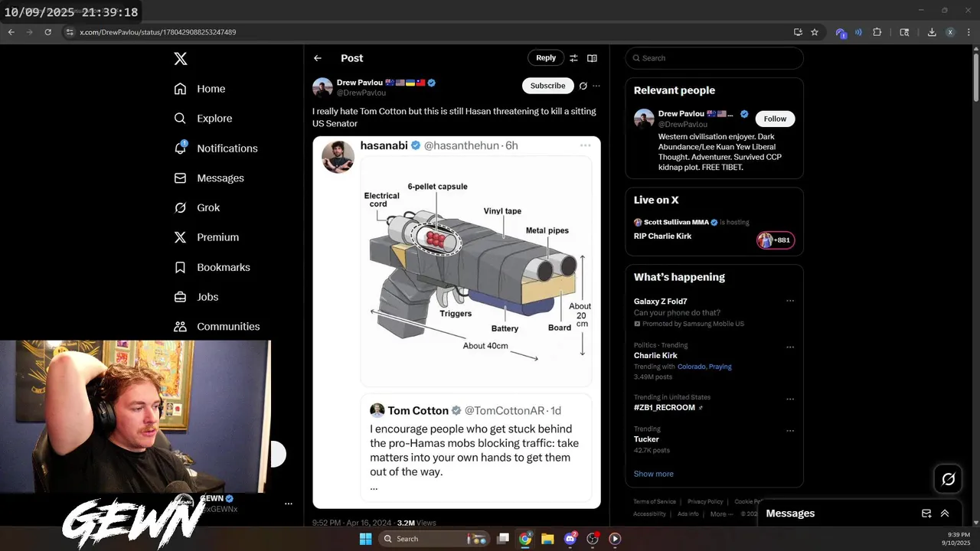The image size is (980, 551).
Task: Go back in the browser
Action: [x=11, y=32]
